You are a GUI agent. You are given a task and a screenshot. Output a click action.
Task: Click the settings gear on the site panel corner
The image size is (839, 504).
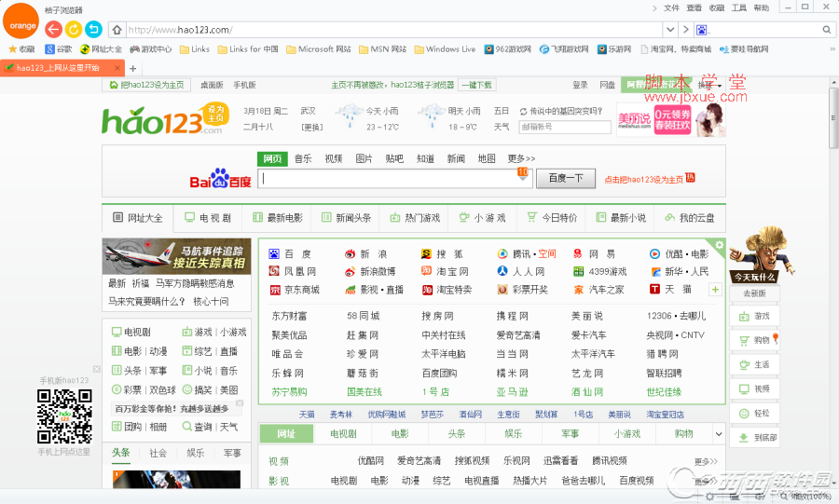(719, 245)
